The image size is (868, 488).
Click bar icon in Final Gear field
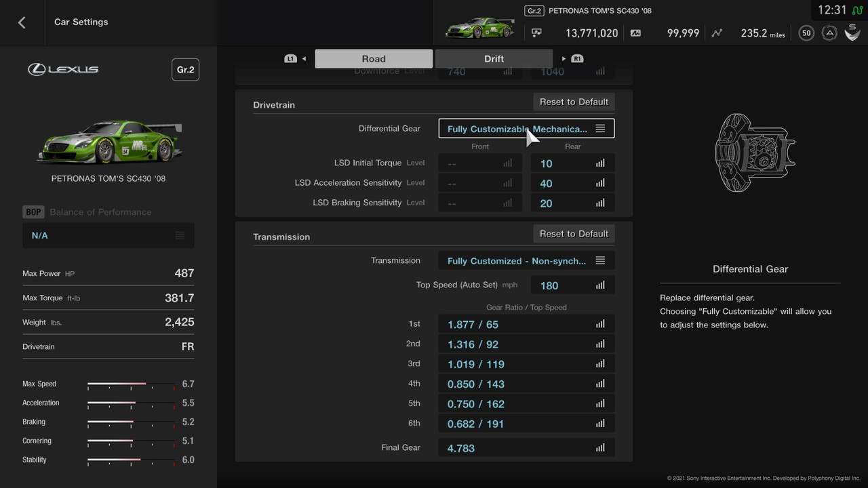[x=600, y=448]
